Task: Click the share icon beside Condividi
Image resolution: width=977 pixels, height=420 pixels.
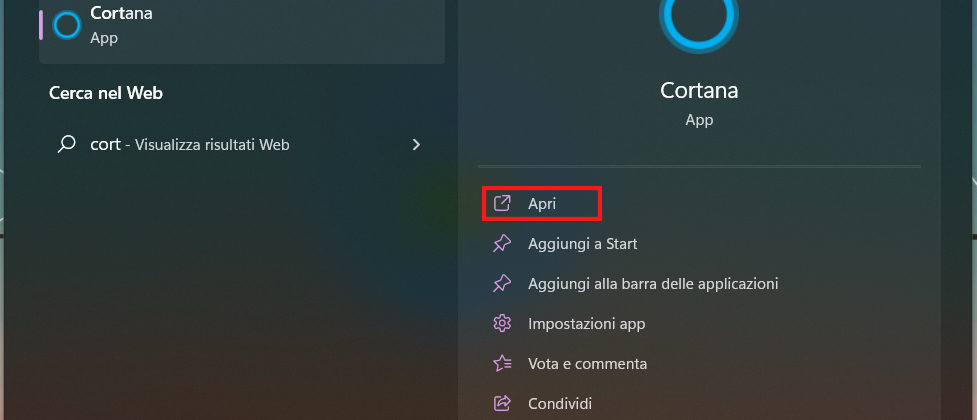Action: point(502,403)
